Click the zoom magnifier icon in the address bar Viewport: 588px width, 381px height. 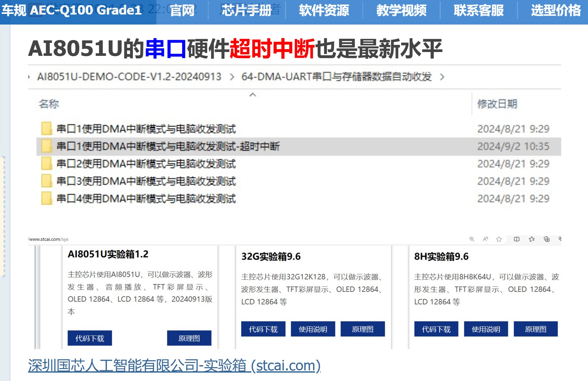click(x=472, y=239)
